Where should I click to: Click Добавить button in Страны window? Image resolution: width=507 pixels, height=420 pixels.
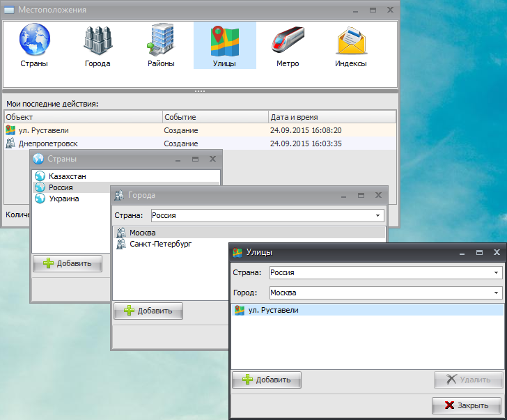(68, 263)
